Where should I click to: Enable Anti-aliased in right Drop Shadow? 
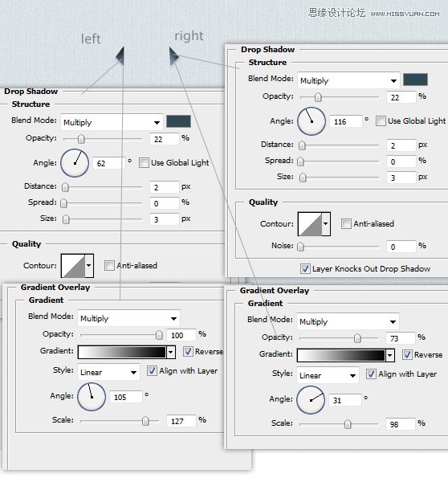[346, 223]
